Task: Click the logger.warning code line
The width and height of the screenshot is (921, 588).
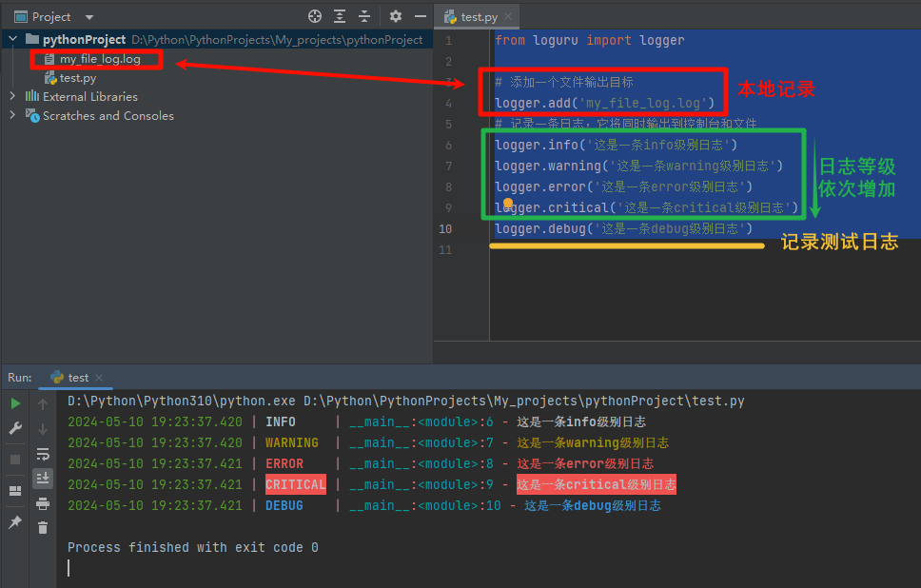Action: coord(638,167)
